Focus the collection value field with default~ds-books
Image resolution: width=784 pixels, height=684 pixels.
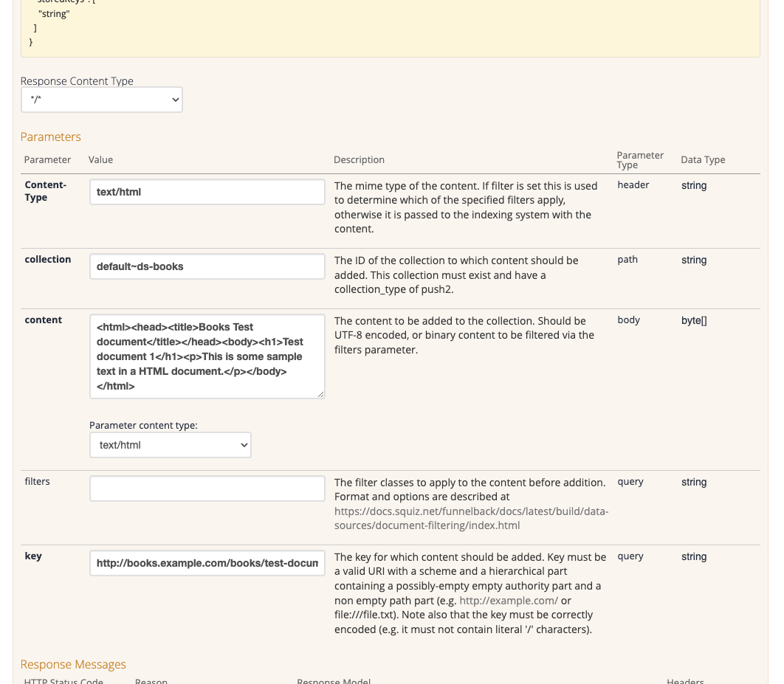207,266
